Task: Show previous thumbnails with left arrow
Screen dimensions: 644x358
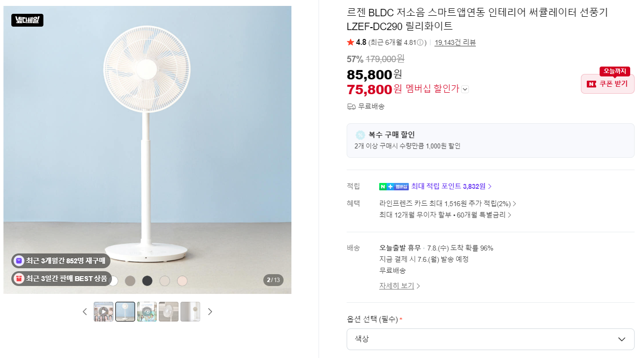Action: [x=85, y=312]
